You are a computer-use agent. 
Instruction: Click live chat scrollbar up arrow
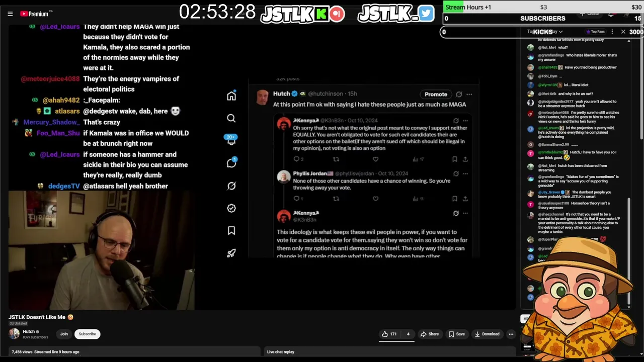628,41
